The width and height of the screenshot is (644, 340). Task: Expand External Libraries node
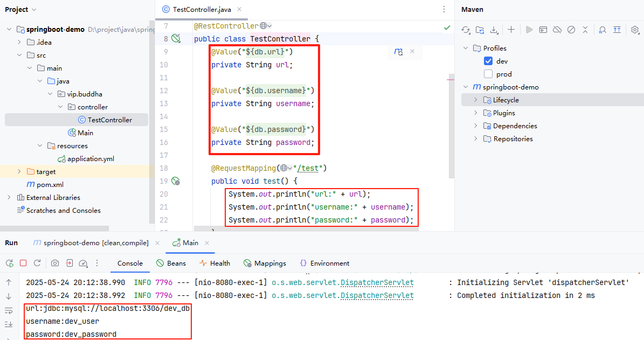tap(9, 197)
